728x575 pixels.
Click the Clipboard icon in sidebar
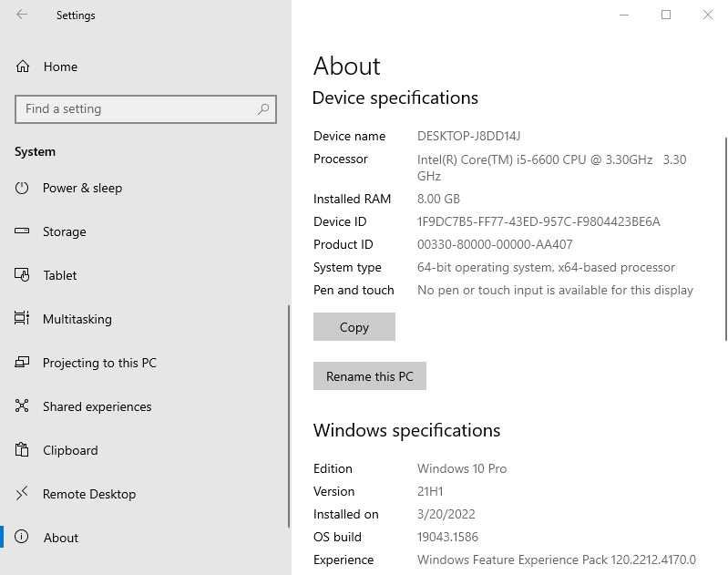(23, 450)
